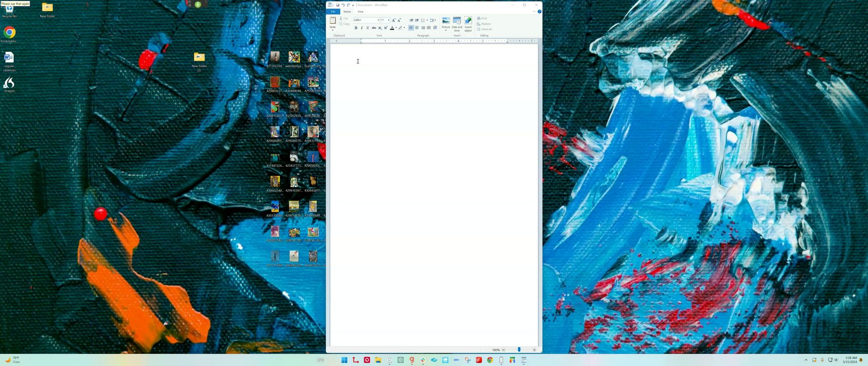The image size is (868, 366).
Task: Click the Slack icon in the taskbar
Action: pos(423,360)
